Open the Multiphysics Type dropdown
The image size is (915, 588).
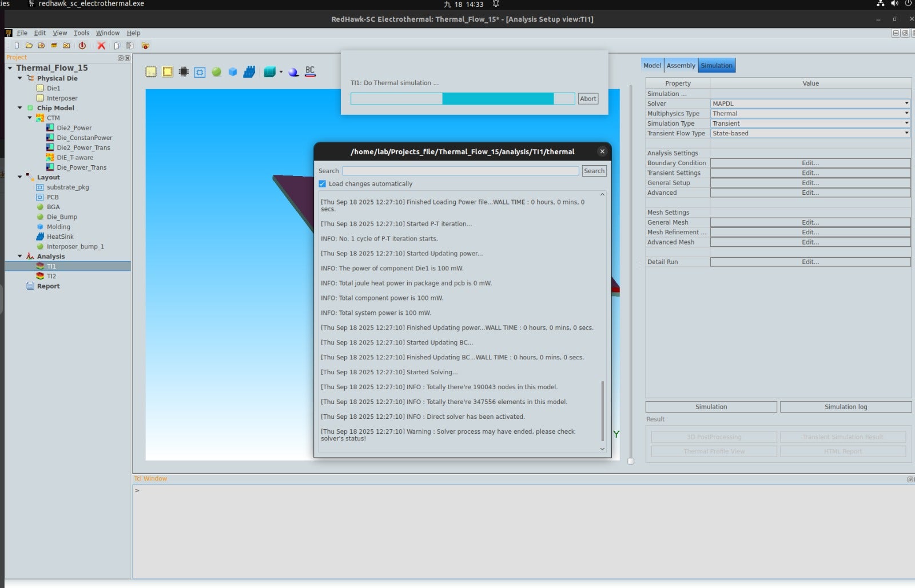click(810, 114)
